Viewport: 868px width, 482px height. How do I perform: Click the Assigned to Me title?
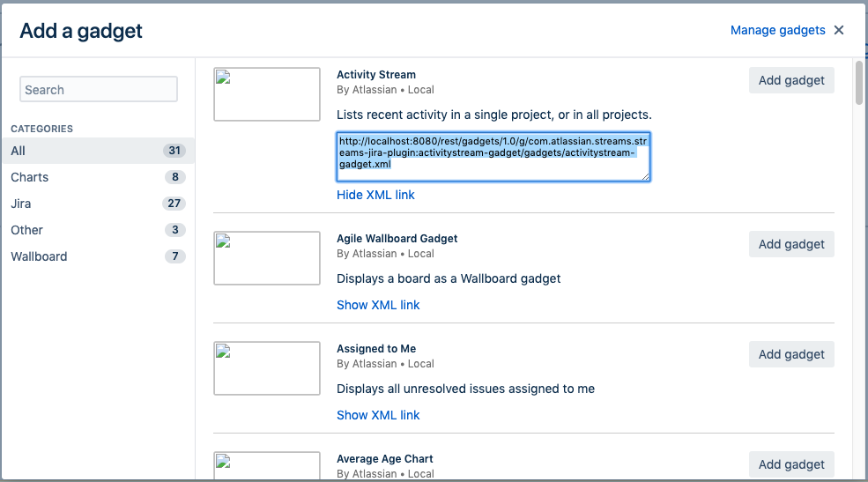[376, 349]
